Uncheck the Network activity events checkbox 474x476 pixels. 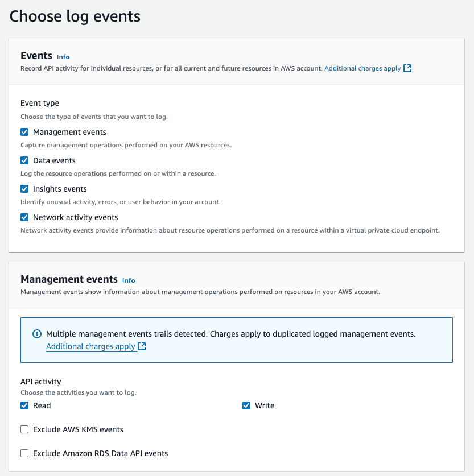click(24, 217)
